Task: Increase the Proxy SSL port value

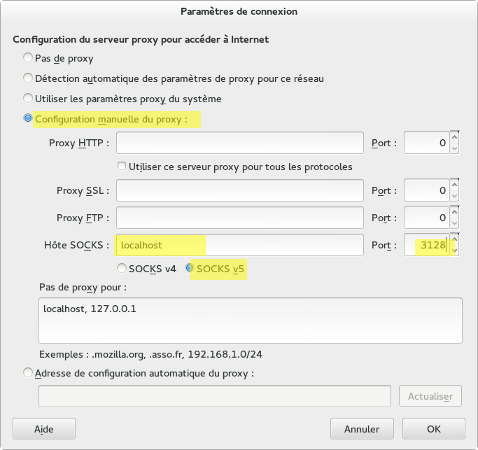Action: (x=454, y=184)
